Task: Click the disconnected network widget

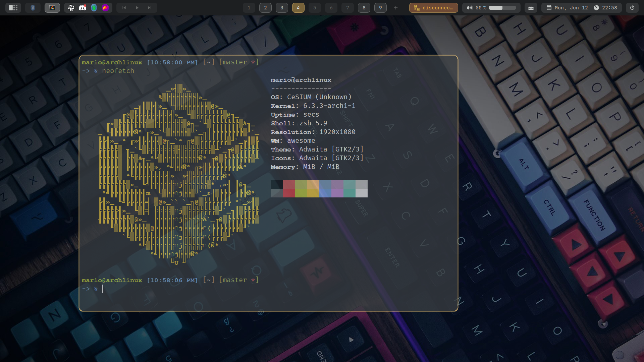Action: (x=434, y=8)
